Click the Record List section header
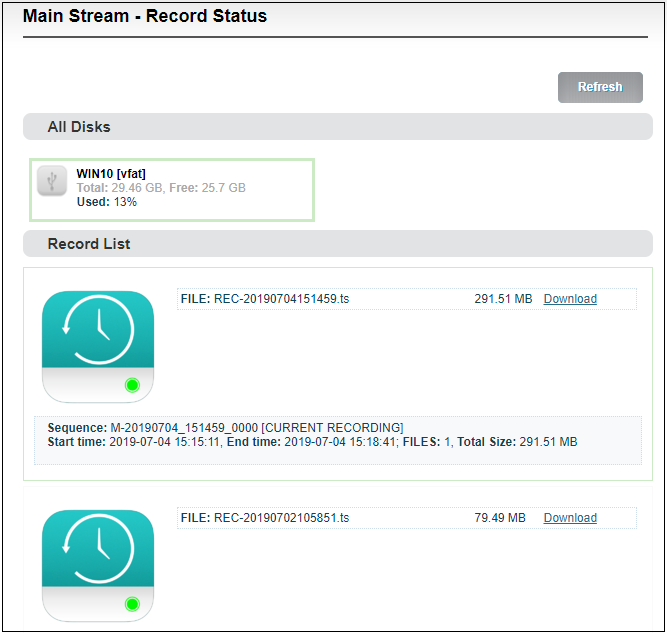This screenshot has height=633, width=667. pyautogui.click(x=337, y=243)
